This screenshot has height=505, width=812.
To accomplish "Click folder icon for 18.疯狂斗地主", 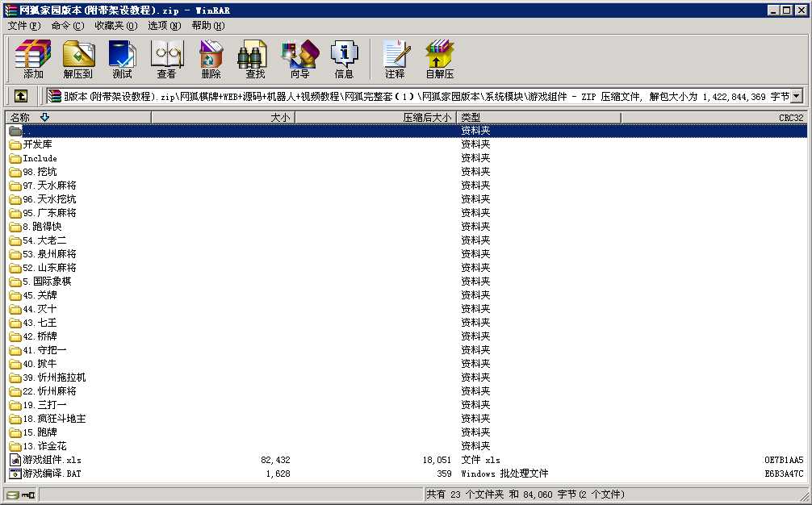I will [15, 419].
